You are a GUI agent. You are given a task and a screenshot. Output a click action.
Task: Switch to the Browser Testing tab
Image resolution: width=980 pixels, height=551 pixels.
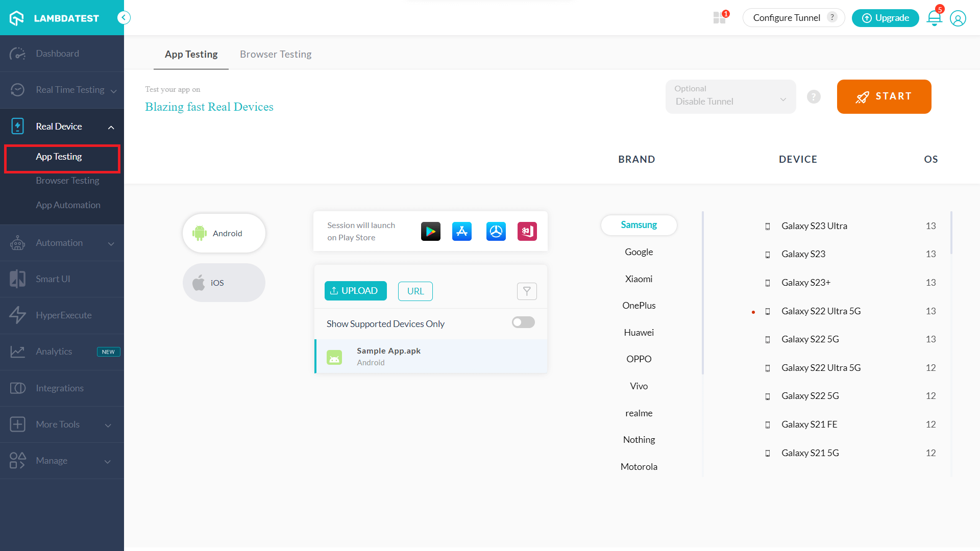click(x=276, y=54)
